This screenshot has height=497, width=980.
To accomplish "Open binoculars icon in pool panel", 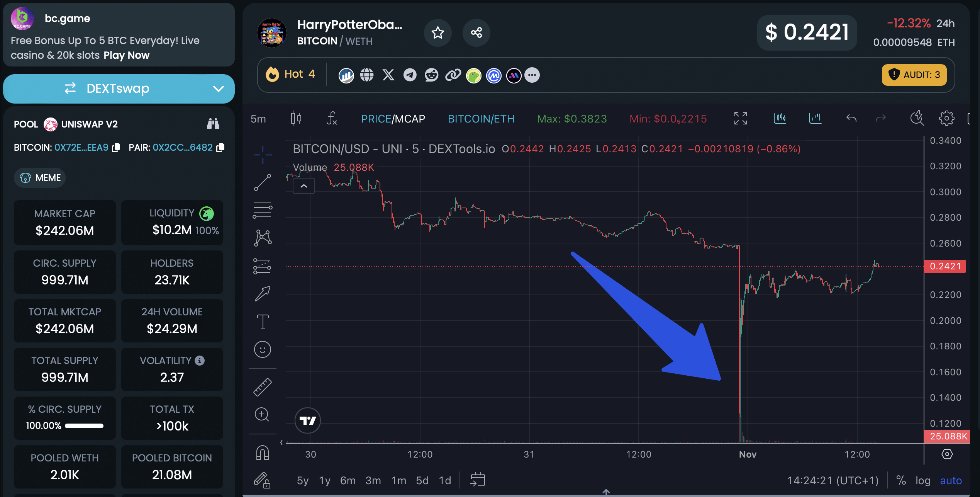I will click(x=213, y=124).
